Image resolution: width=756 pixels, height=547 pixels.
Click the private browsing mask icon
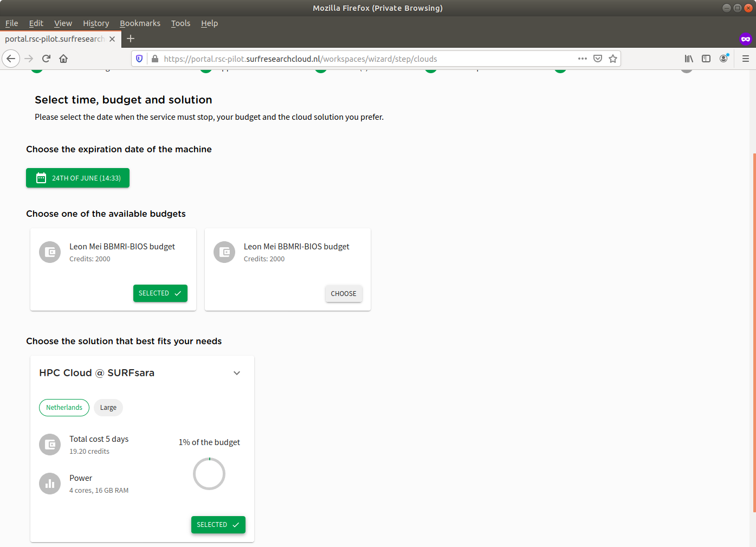coord(746,38)
